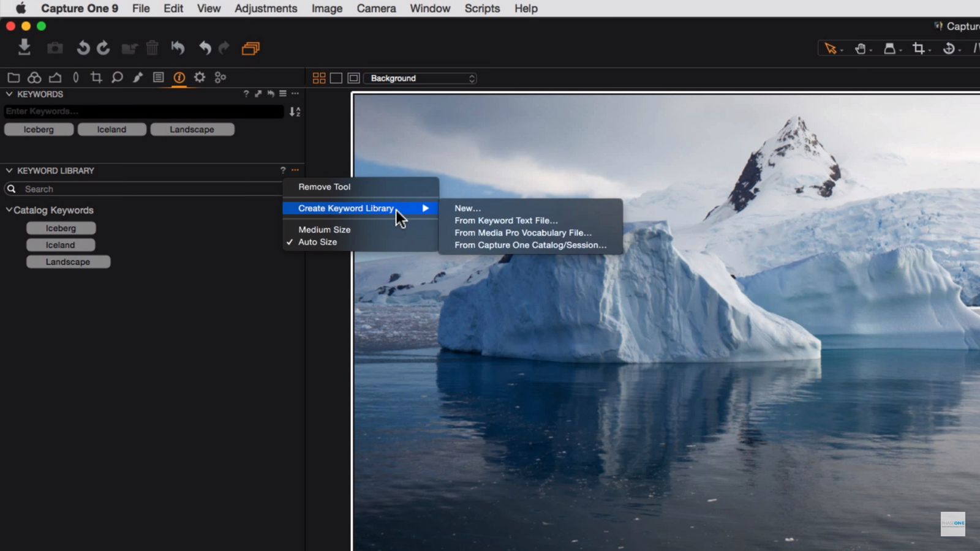Click the Landscape keyword tag in Keywords panel

click(x=192, y=129)
